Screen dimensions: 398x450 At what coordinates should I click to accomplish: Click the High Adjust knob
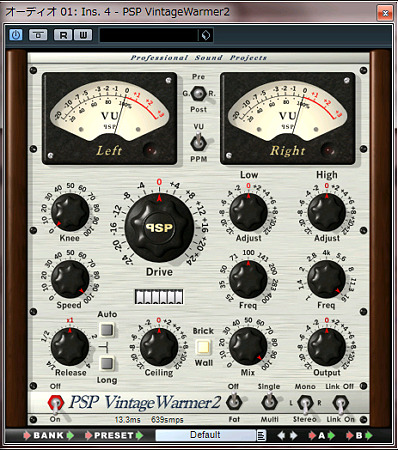(x=327, y=211)
